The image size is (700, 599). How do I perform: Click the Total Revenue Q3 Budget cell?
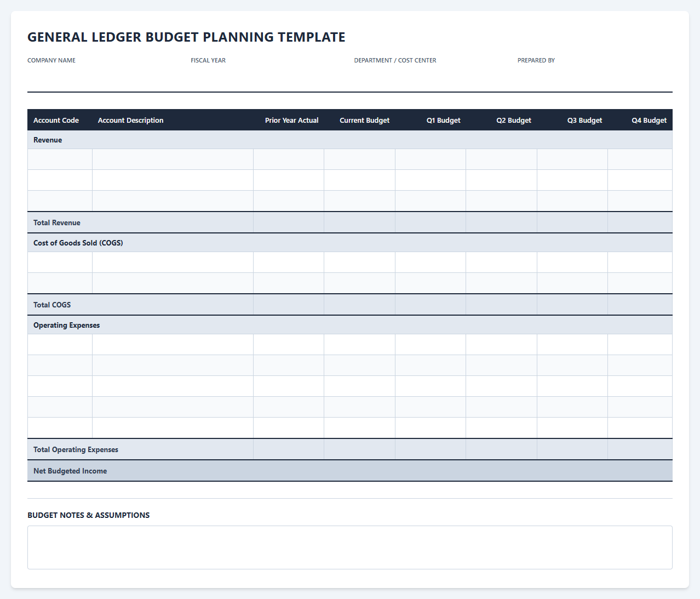572,223
